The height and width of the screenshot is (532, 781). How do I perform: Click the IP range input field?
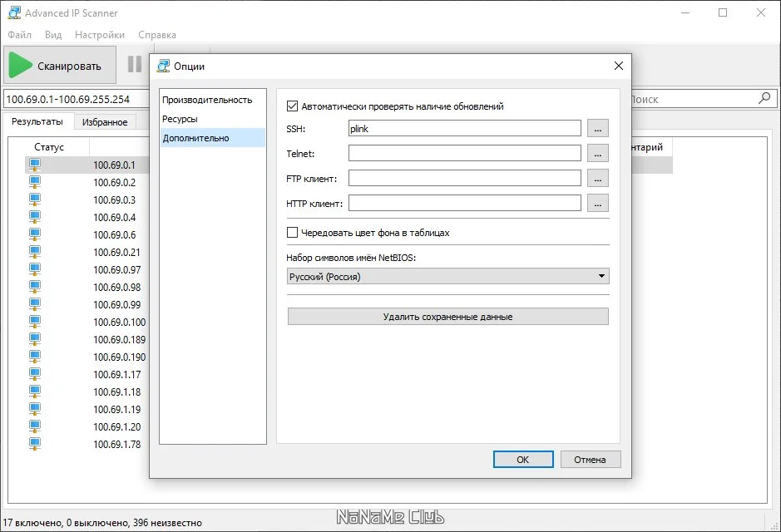[x=77, y=99]
